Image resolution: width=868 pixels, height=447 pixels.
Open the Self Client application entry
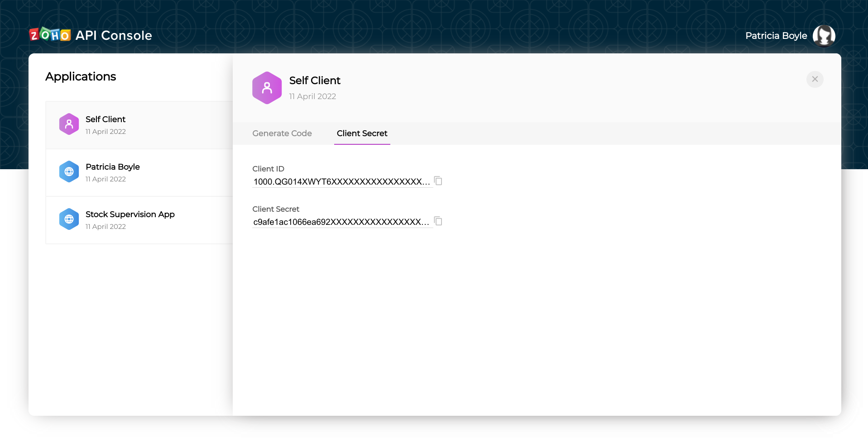139,125
